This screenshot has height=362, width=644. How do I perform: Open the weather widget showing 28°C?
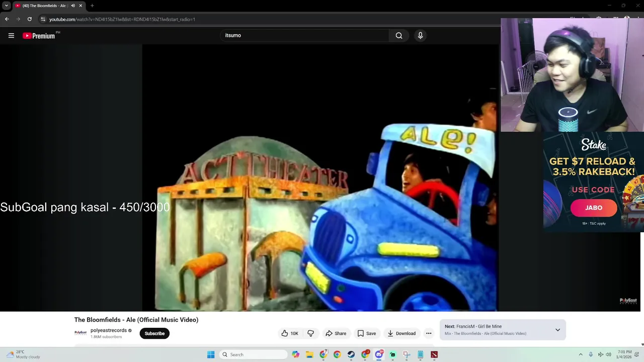[x=24, y=354]
